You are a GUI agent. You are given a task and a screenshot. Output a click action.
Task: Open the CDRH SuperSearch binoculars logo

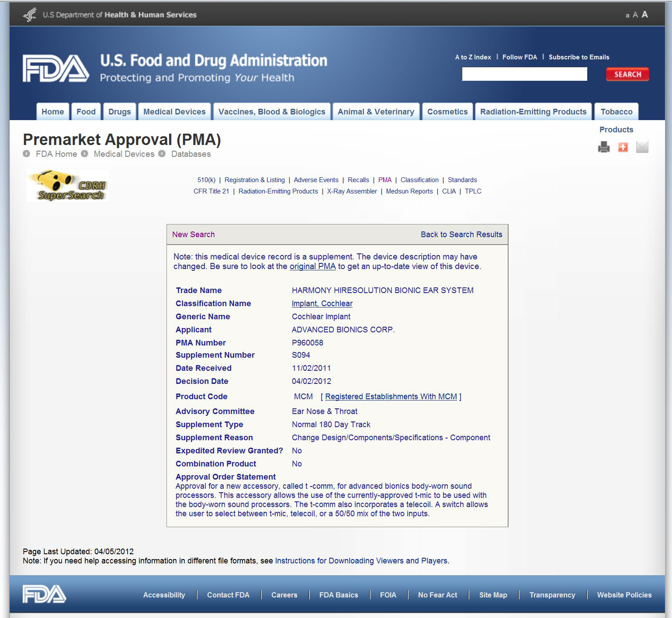68,186
